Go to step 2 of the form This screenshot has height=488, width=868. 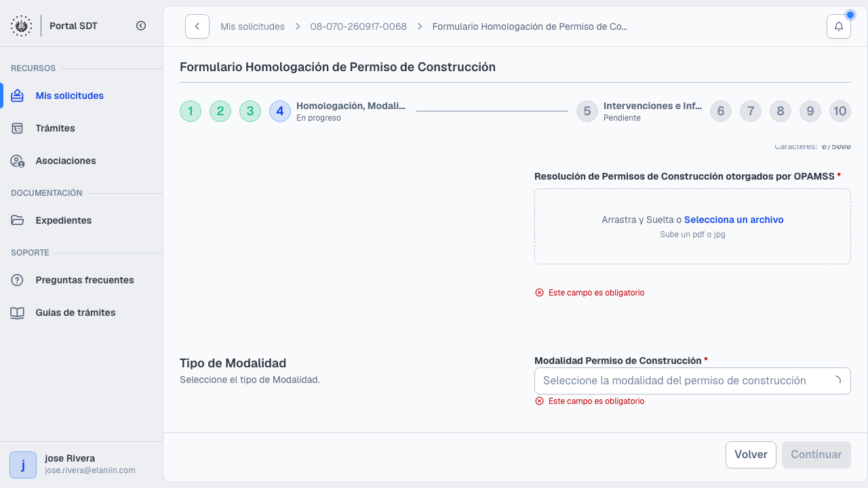coord(220,111)
